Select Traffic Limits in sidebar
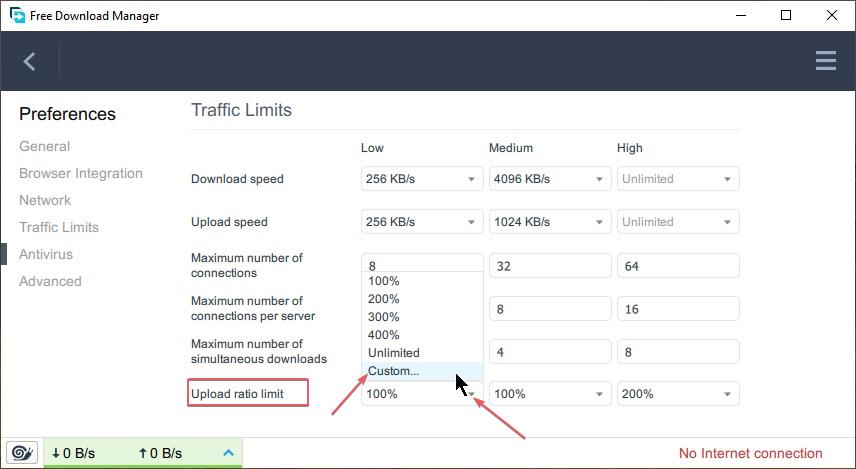The image size is (856, 469). point(59,227)
